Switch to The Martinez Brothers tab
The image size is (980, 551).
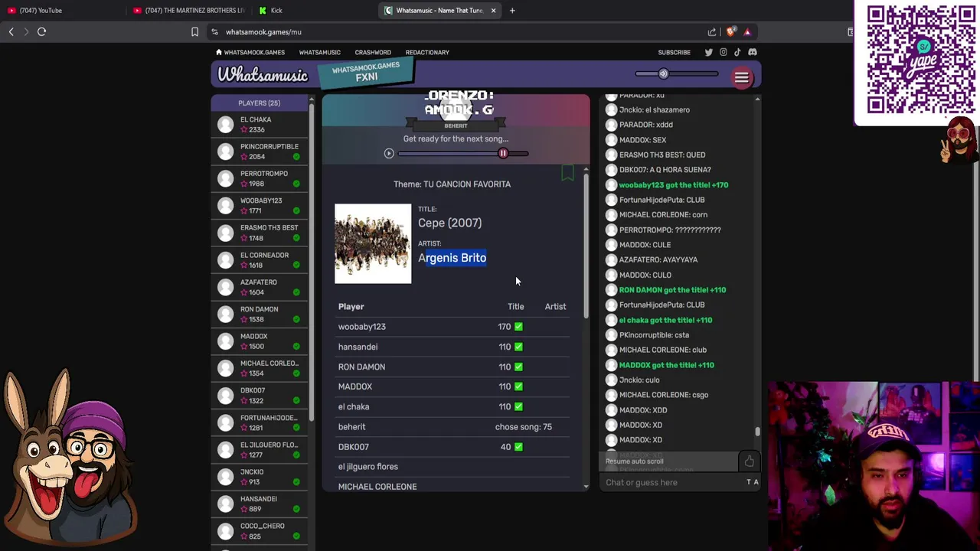click(x=188, y=11)
